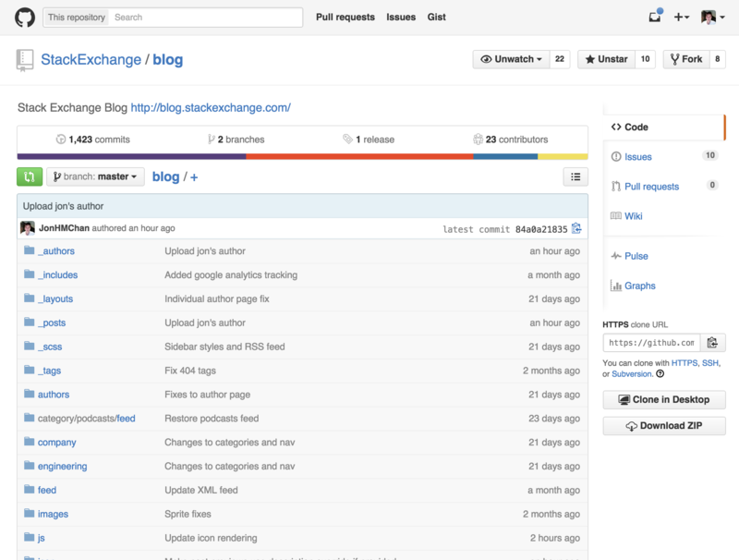Screen dimensions: 739x560
Task: Click the red segment of language bar
Action: click(359, 156)
